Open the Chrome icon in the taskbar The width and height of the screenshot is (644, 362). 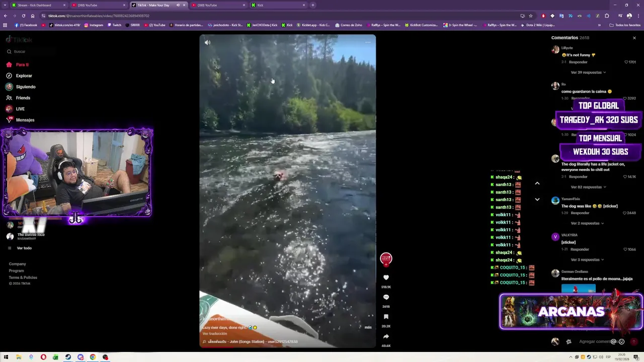(x=93, y=357)
